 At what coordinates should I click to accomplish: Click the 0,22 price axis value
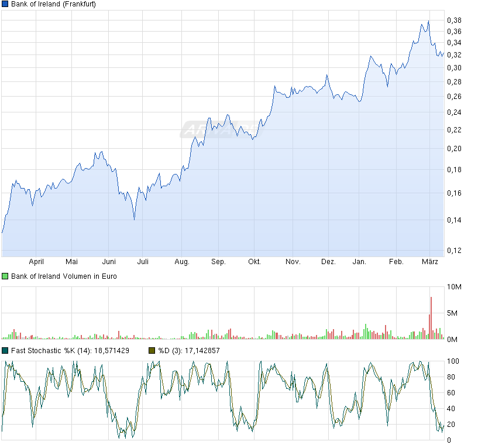[454, 129]
